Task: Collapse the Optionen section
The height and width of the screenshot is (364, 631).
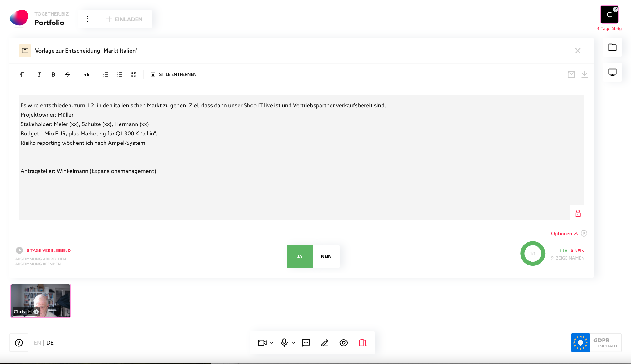Action: tap(577, 233)
